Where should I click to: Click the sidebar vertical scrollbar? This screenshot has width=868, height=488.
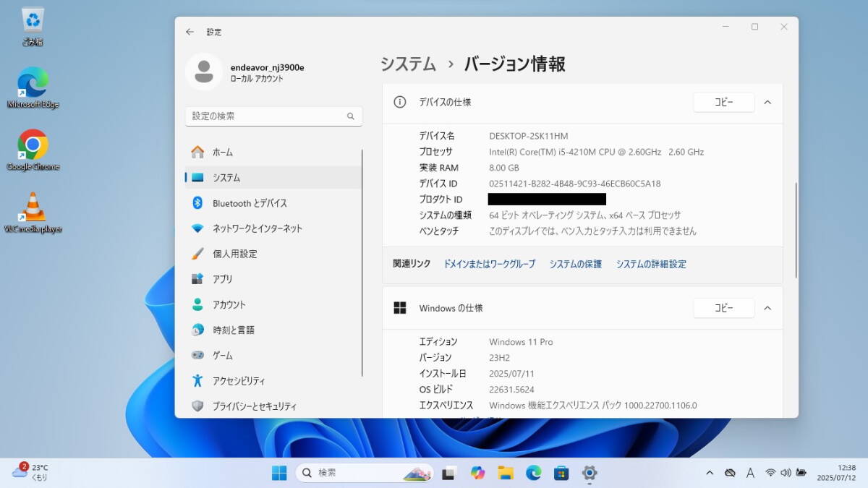click(x=363, y=262)
